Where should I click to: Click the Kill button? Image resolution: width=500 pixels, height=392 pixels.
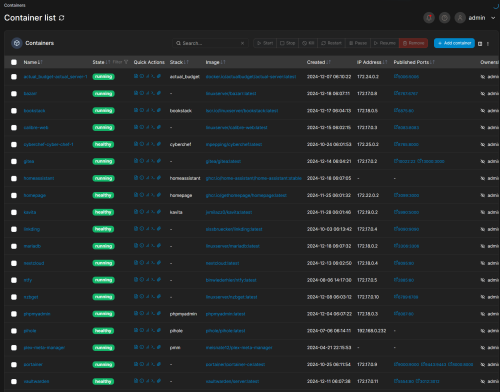[x=308, y=43]
